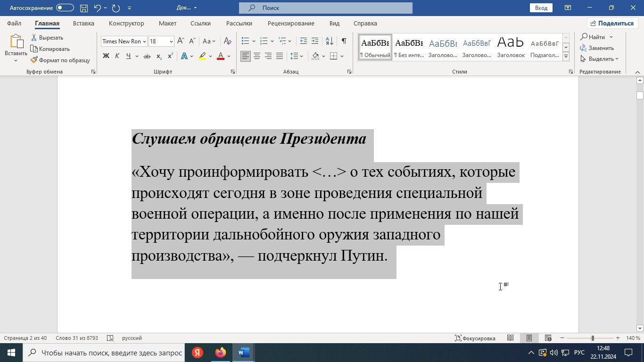
Task: Expand the font size 18 dropdown
Action: coord(171,41)
